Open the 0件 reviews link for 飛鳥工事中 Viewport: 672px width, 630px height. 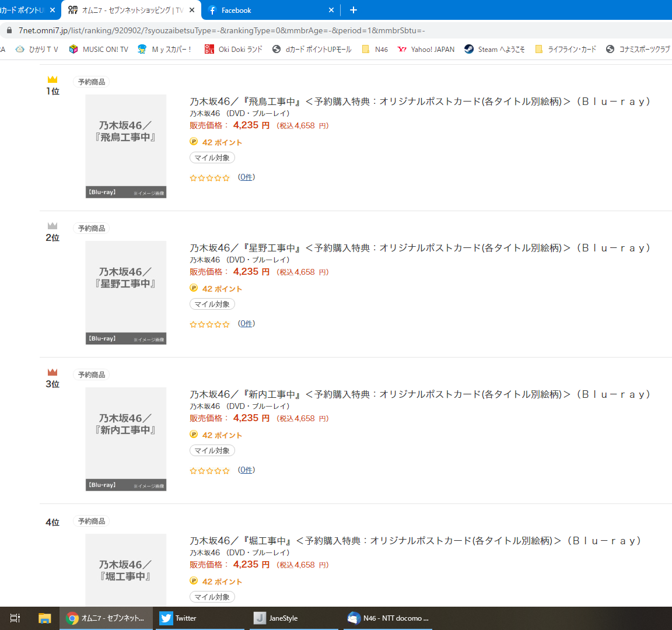coord(246,177)
